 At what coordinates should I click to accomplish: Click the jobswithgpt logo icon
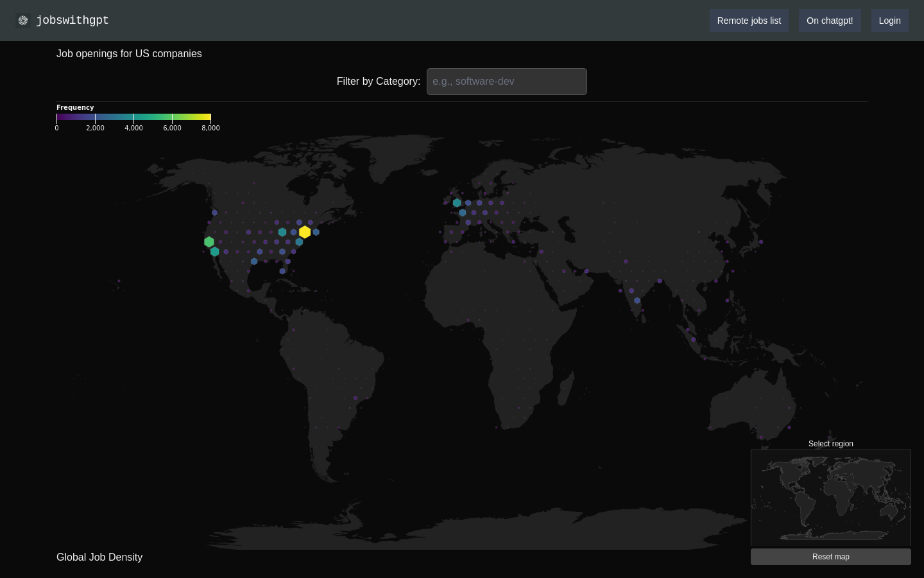[23, 21]
